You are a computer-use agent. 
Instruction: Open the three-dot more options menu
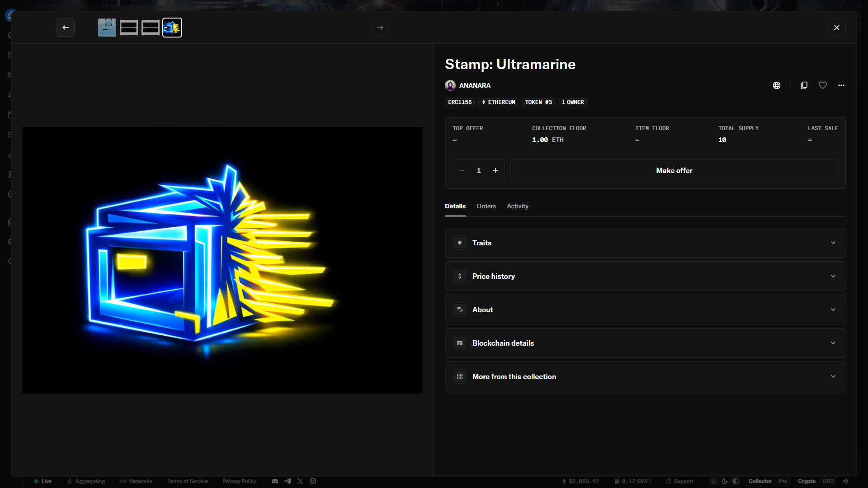[x=841, y=85]
